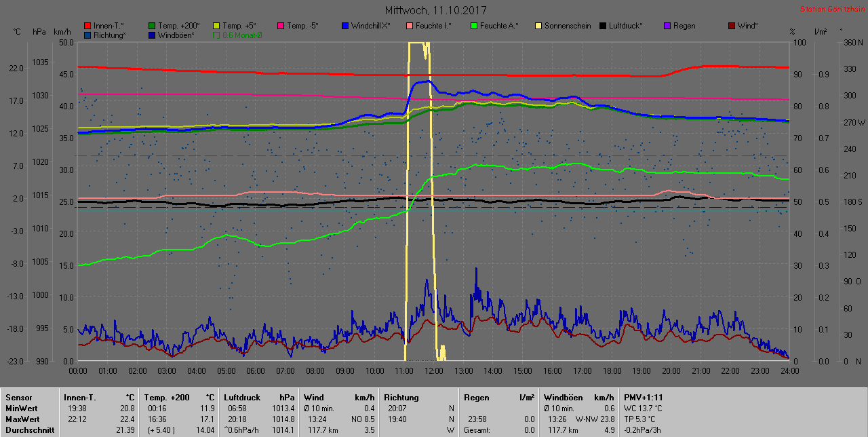Screen dimensions: 868x437
Task: Click the 'Sonnenschein' legend label
Action: pos(568,26)
